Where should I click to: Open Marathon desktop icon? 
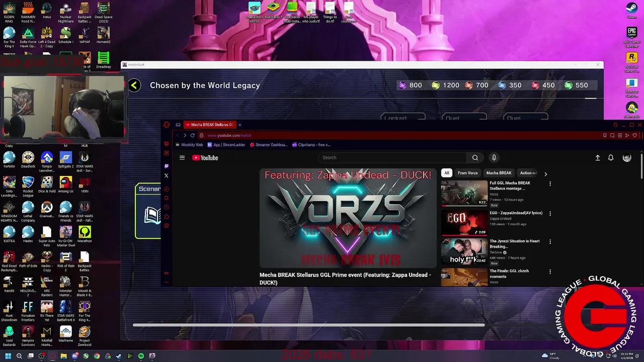(85, 234)
